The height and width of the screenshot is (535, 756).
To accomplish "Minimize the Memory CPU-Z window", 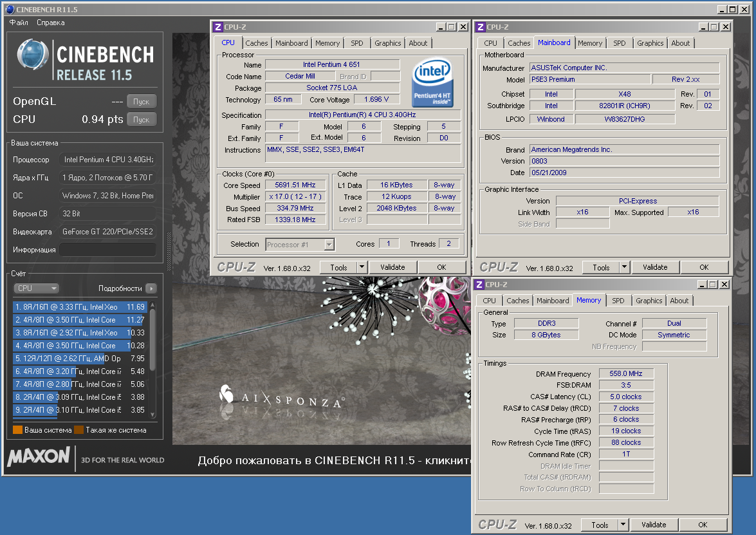I will [x=702, y=285].
